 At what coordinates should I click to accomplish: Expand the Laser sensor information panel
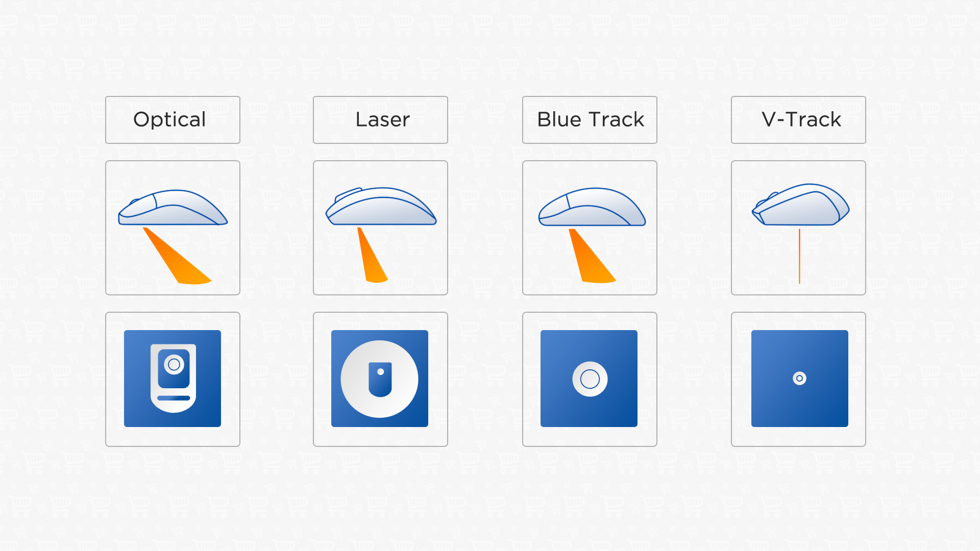tap(381, 119)
